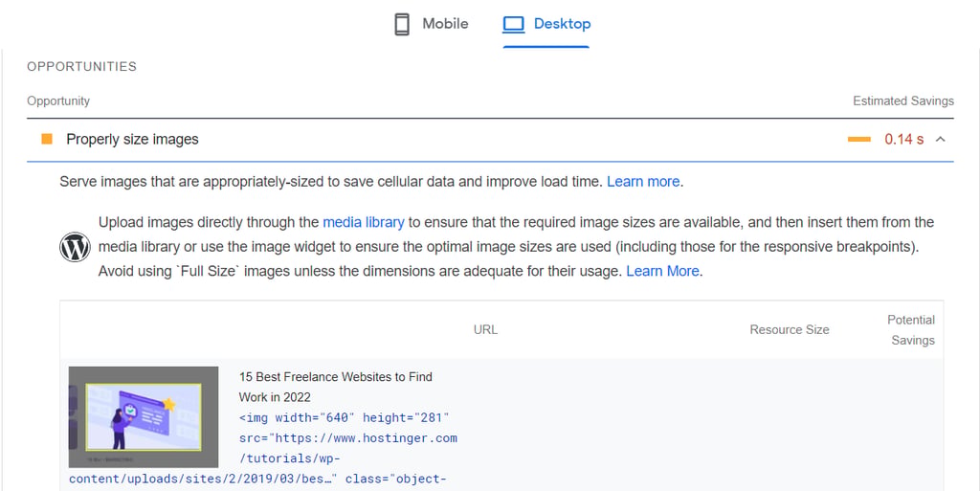Click the orange square severity icon
Screen dimensions: 980x491
point(46,139)
